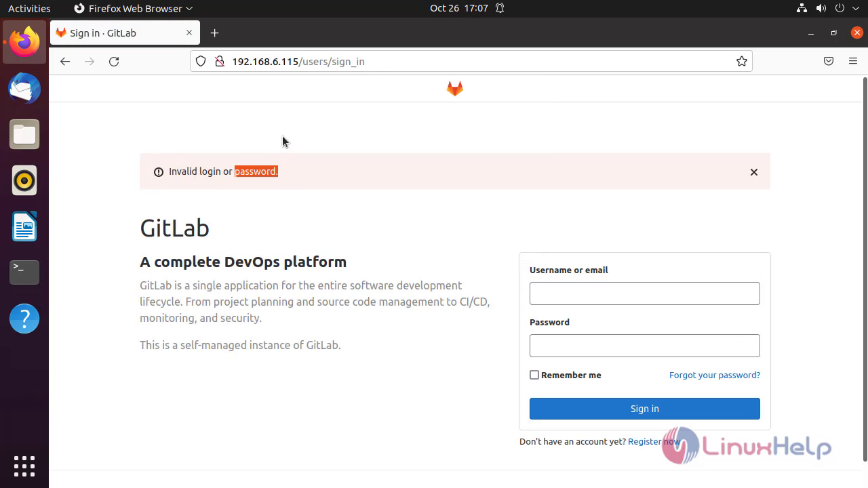Viewport: 868px width, 488px height.
Task: Follow the Register now link
Action: [x=654, y=441]
